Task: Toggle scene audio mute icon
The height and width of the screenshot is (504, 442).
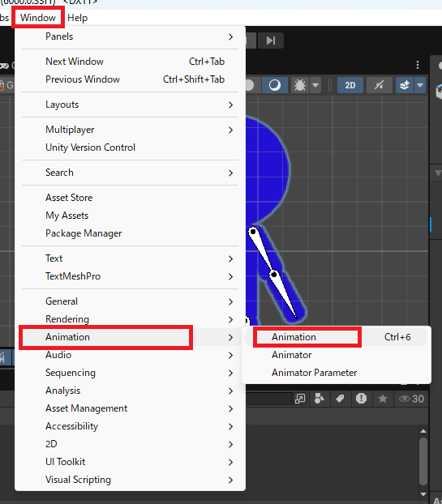Action: pos(380,85)
